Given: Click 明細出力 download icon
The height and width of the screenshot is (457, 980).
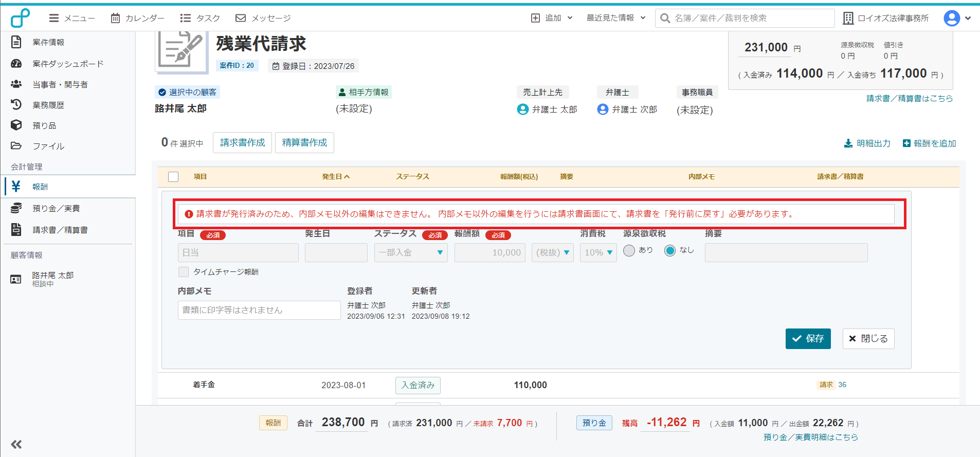Looking at the screenshot, I should (848, 143).
